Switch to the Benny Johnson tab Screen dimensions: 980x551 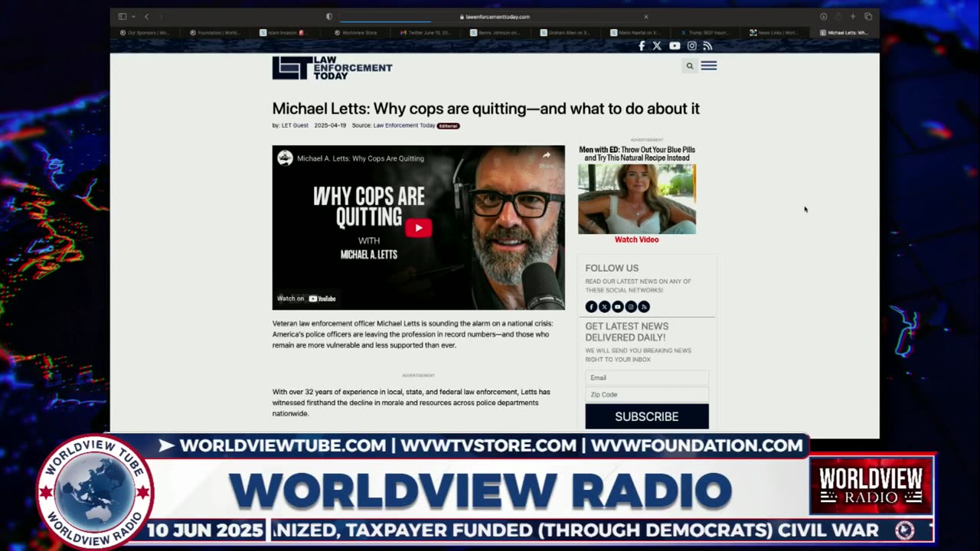pos(495,33)
